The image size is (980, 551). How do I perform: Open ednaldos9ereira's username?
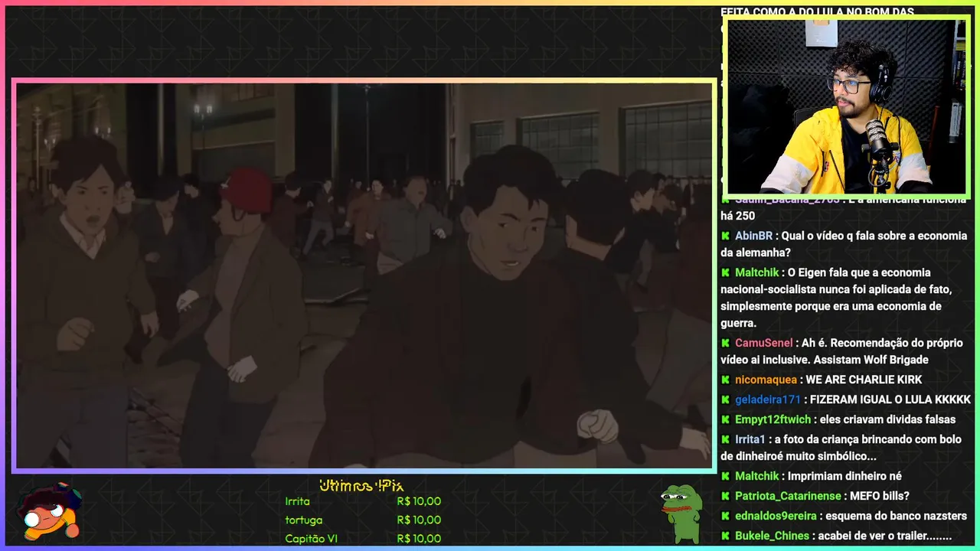point(776,516)
